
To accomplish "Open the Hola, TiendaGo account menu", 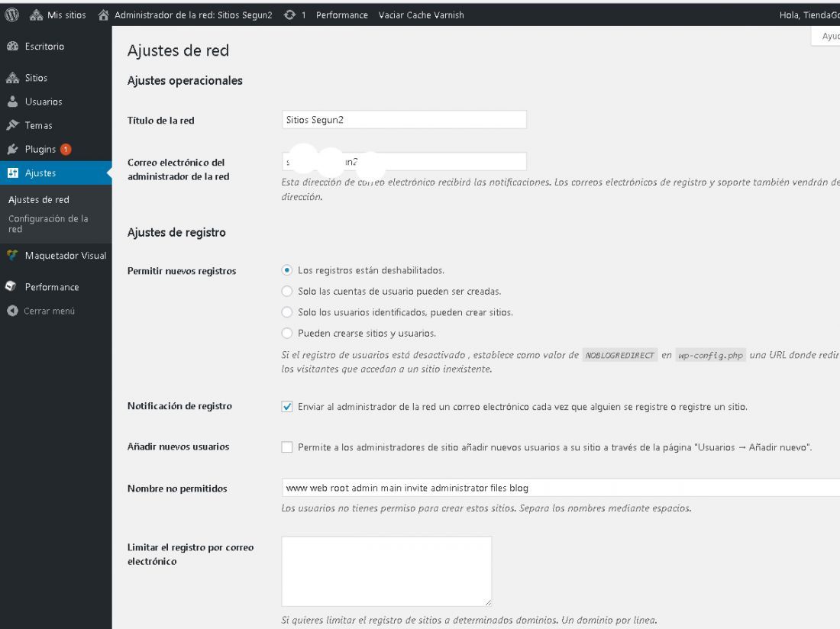I will 809,15.
